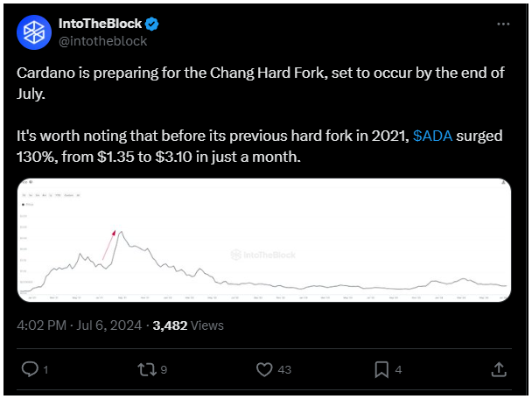Click the blue verified badge
This screenshot has width=532, height=399.
151,24
